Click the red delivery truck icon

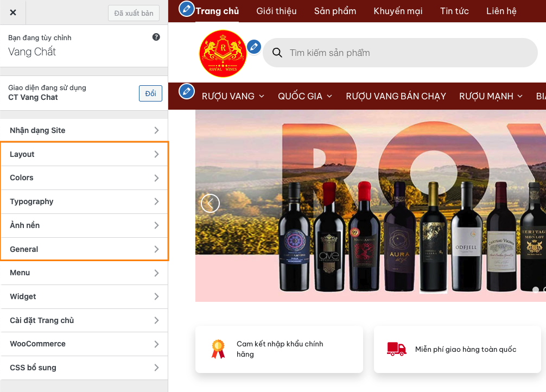tap(397, 349)
